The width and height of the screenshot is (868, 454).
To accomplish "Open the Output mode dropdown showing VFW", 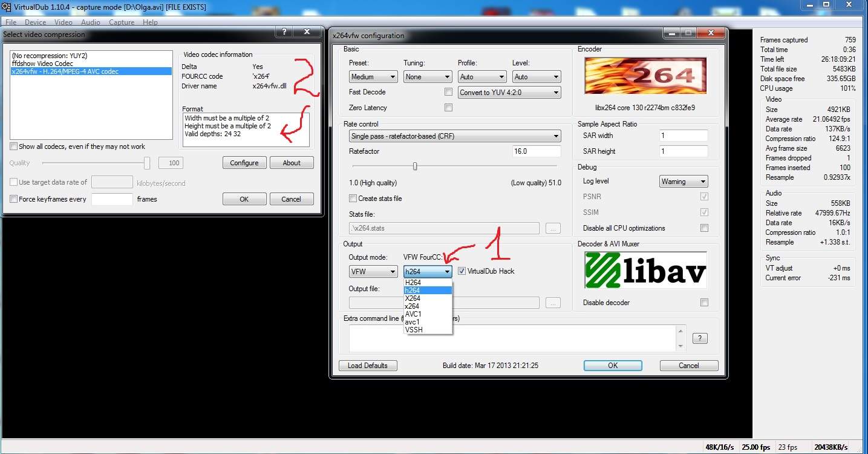I will (373, 272).
